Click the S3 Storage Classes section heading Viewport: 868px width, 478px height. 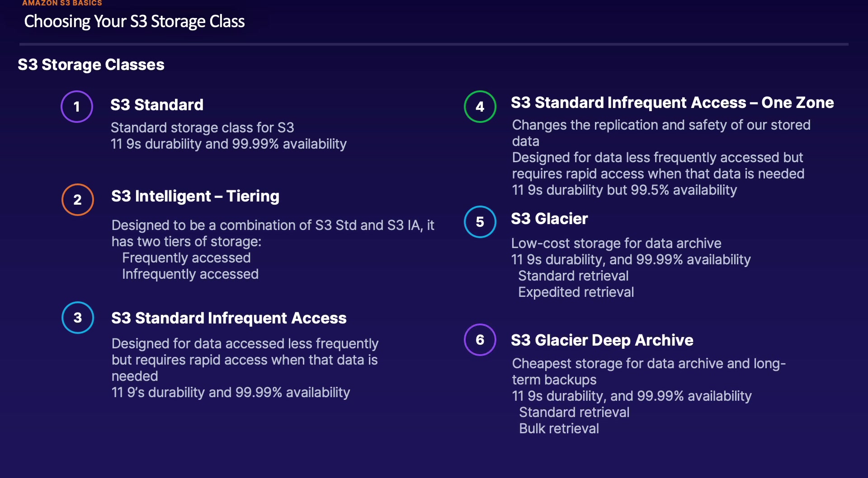click(91, 65)
